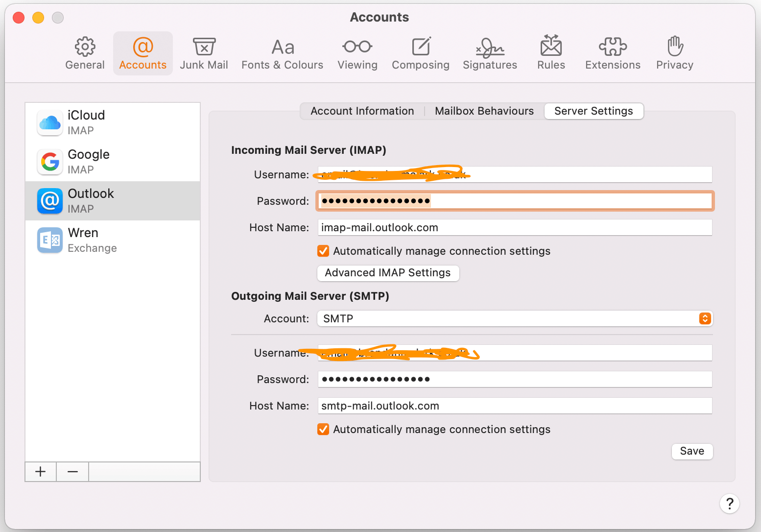The width and height of the screenshot is (761, 532).
Task: Add a new account with plus button
Action: click(41, 472)
